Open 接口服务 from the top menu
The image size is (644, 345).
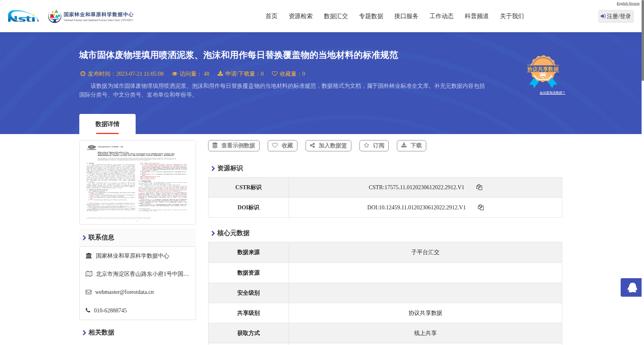406,16
